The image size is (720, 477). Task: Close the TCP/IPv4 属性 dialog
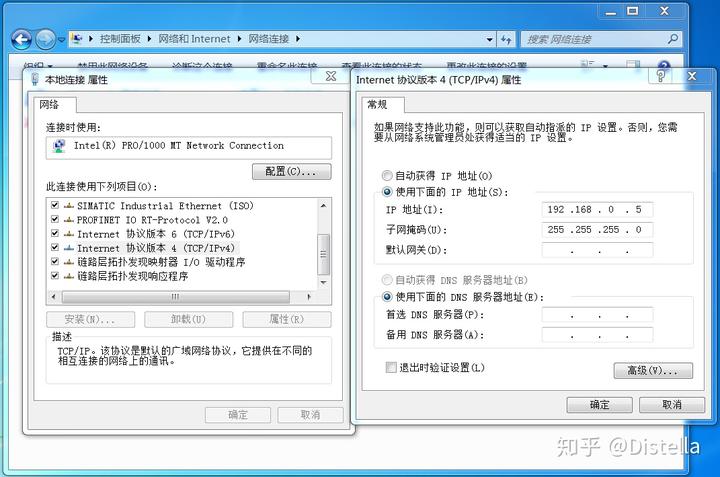point(692,76)
